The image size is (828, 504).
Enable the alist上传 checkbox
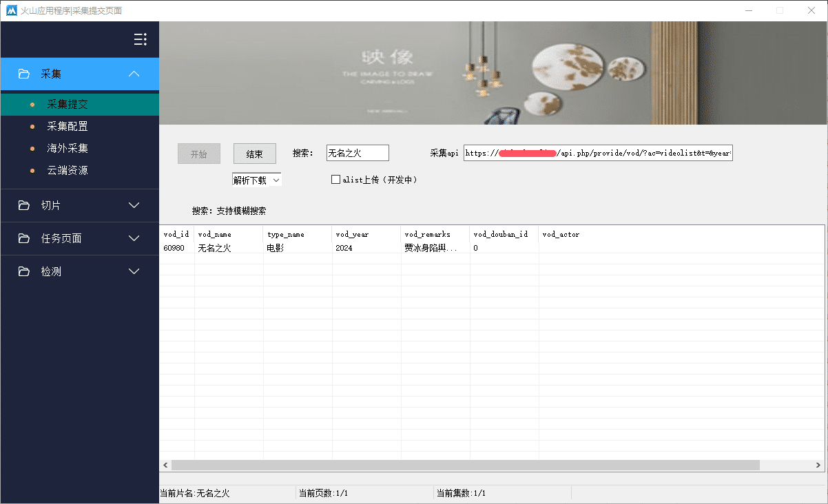(336, 180)
